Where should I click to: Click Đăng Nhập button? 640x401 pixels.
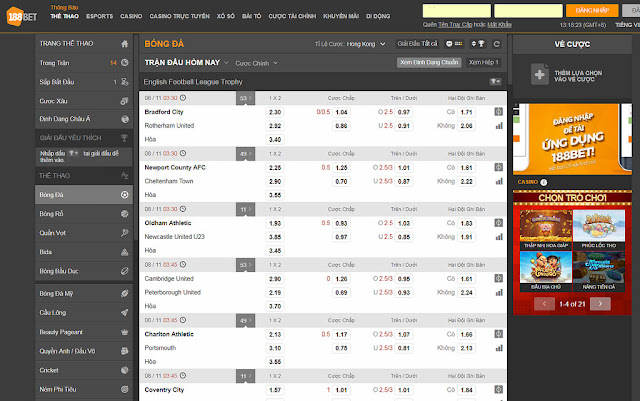coord(592,11)
